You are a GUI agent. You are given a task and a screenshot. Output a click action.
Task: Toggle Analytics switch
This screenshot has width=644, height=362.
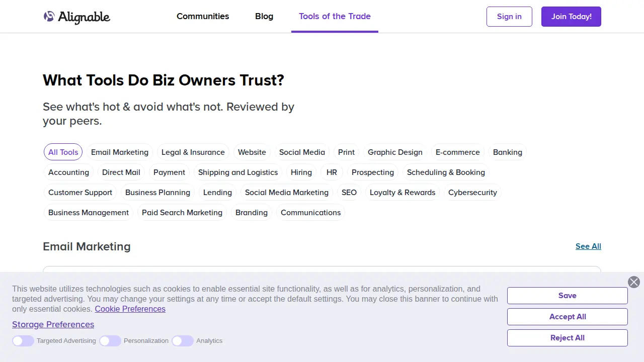coord(183,341)
